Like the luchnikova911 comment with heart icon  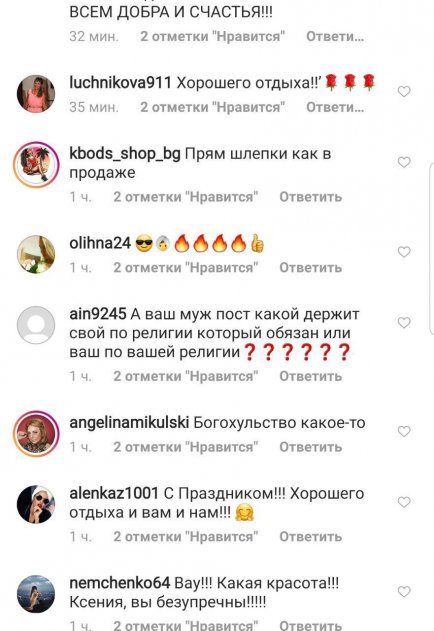[404, 92]
